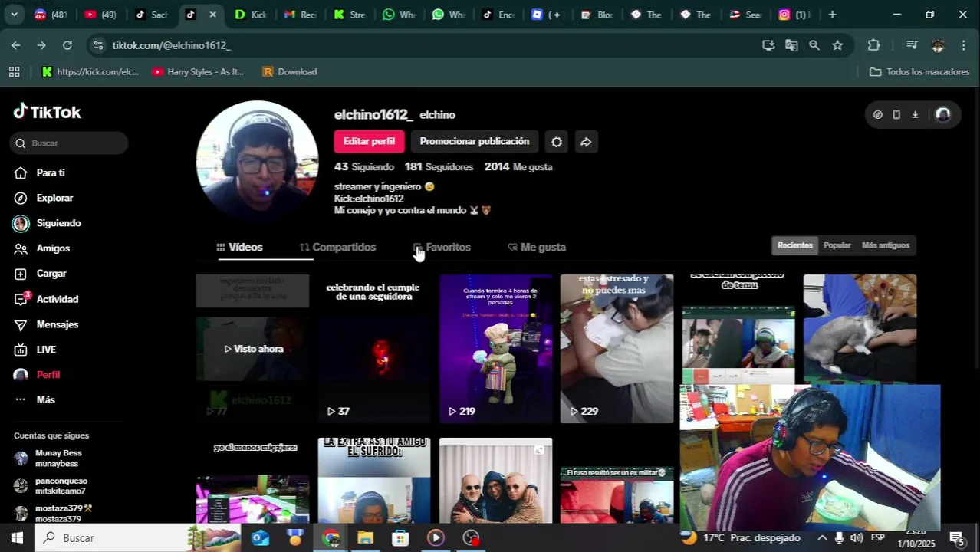Switch to the Me gusta tab
Screen dimensions: 980x552
537,247
